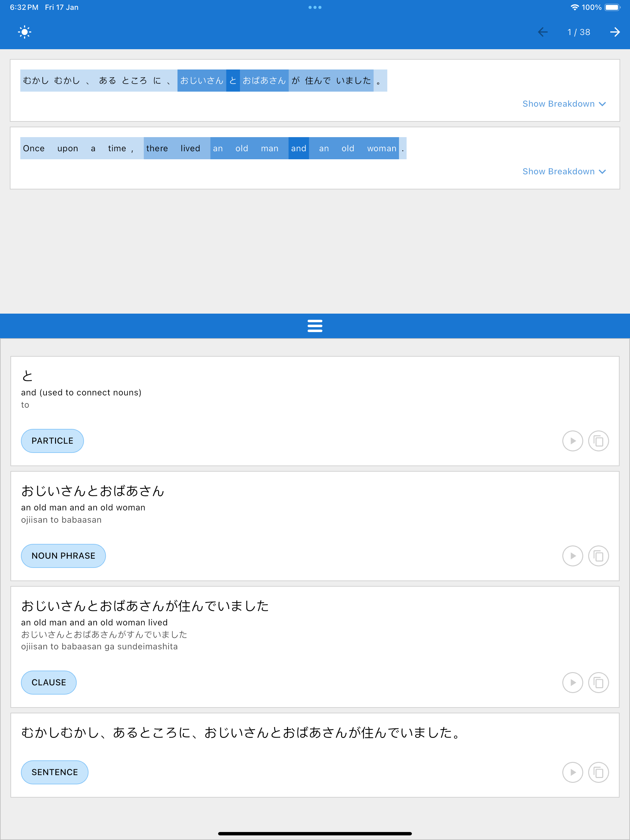
Task: Toggle the brightness theme sun icon
Action: (x=25, y=32)
